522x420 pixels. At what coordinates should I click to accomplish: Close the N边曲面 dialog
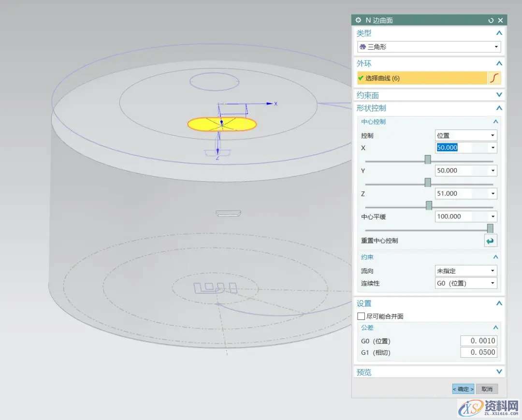coord(500,20)
